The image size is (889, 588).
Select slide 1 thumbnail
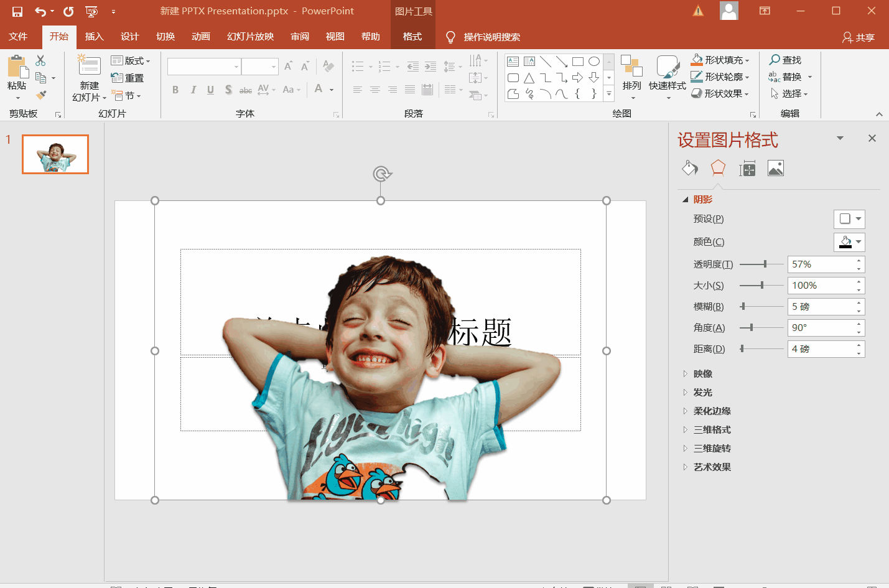point(55,154)
